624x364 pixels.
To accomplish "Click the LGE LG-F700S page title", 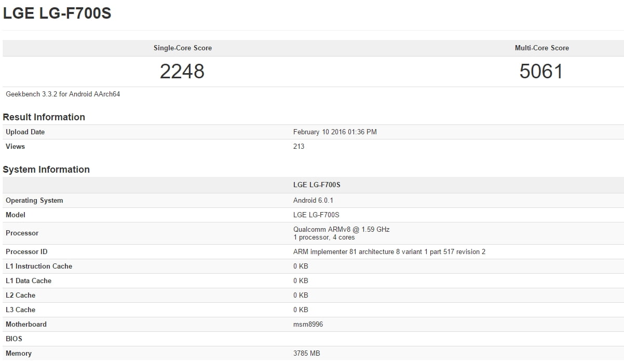I will coord(57,14).
